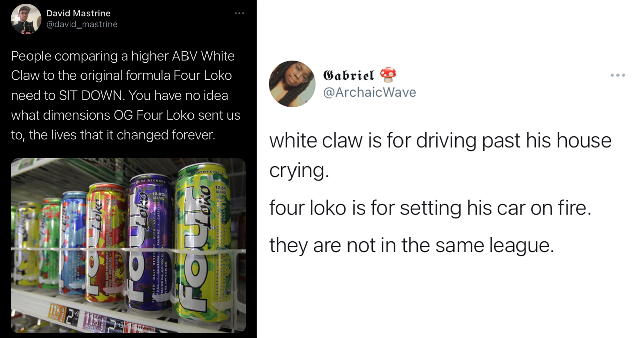Image resolution: width=644 pixels, height=338 pixels.
Task: Click the line about setting his car on fire
Action: pyautogui.click(x=430, y=208)
